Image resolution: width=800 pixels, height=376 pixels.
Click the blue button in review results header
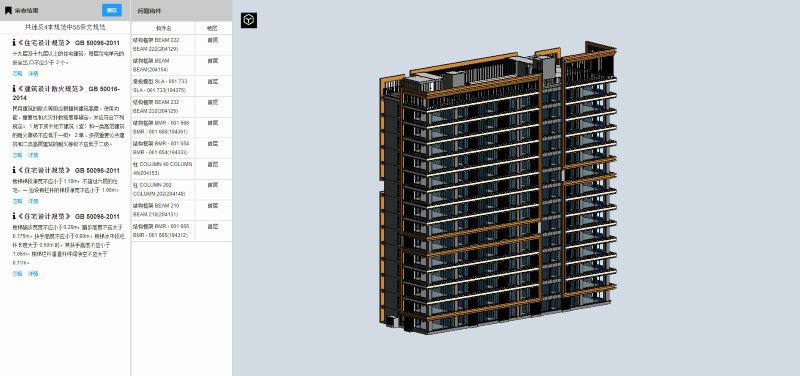click(112, 10)
